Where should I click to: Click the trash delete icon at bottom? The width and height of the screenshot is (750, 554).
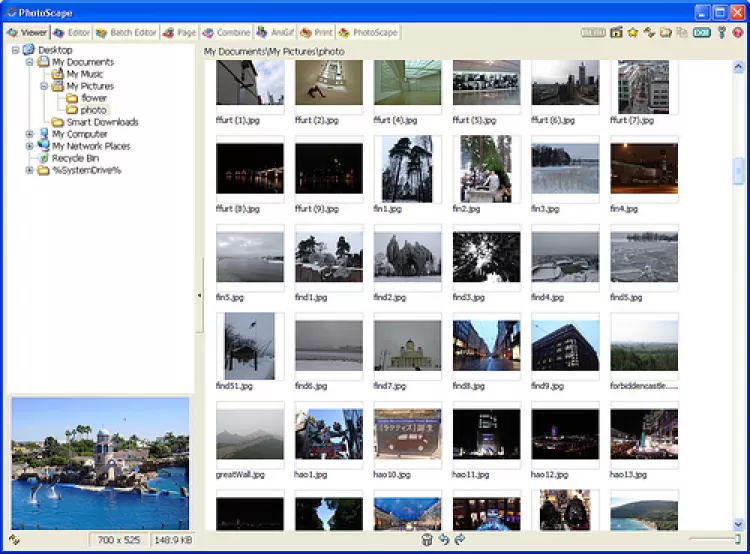(427, 540)
